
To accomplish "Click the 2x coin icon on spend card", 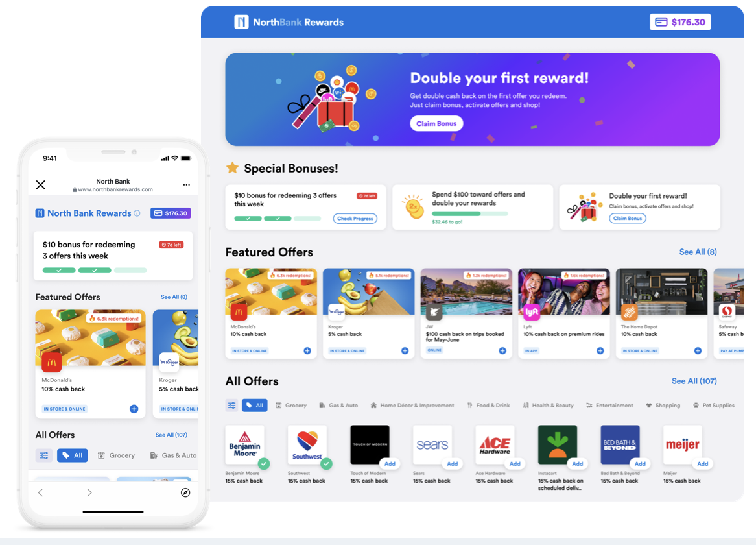I will pos(413,207).
